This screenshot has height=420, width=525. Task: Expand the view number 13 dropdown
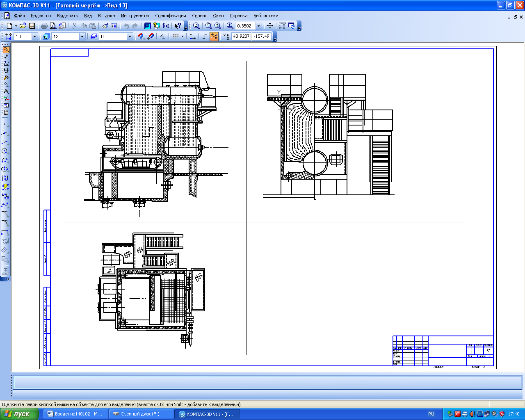pos(82,37)
